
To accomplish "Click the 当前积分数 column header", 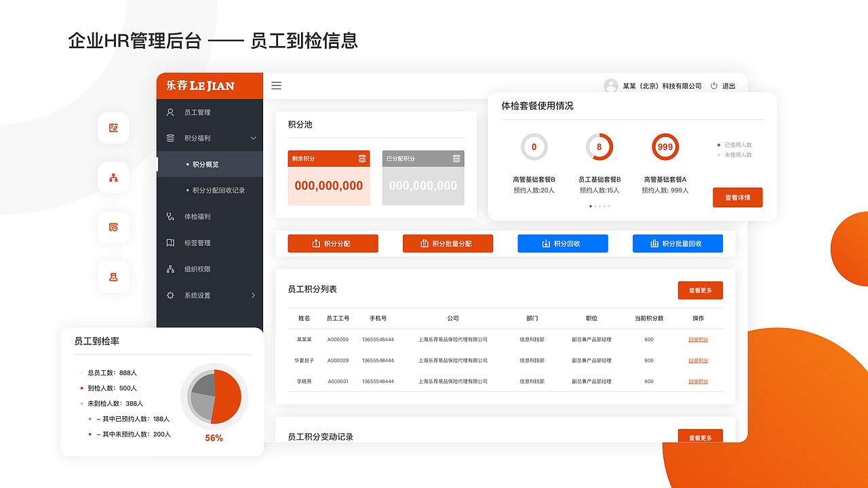I will (x=649, y=318).
